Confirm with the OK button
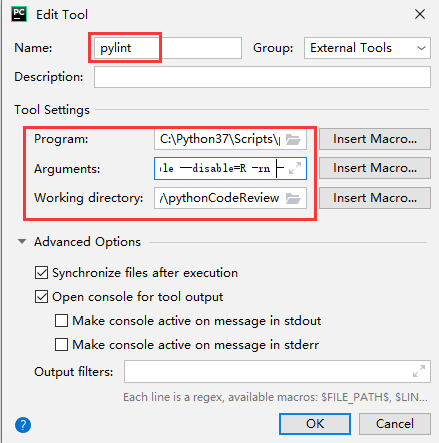This screenshot has width=439, height=443. (315, 424)
